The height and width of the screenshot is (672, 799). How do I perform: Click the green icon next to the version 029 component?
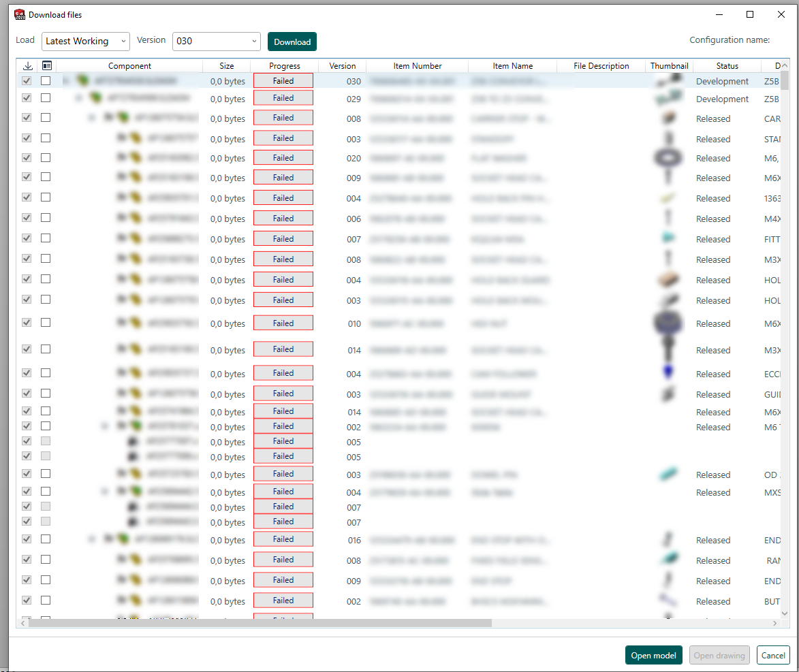tap(96, 98)
